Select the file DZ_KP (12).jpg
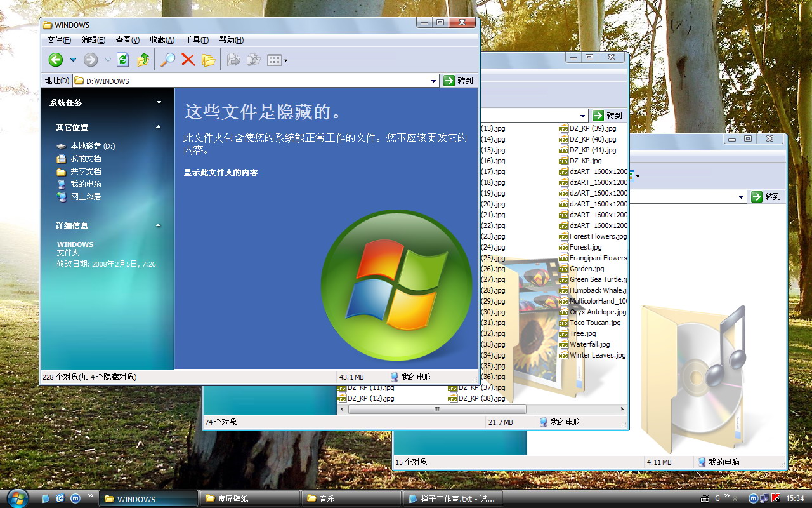The height and width of the screenshot is (508, 812). tap(365, 398)
